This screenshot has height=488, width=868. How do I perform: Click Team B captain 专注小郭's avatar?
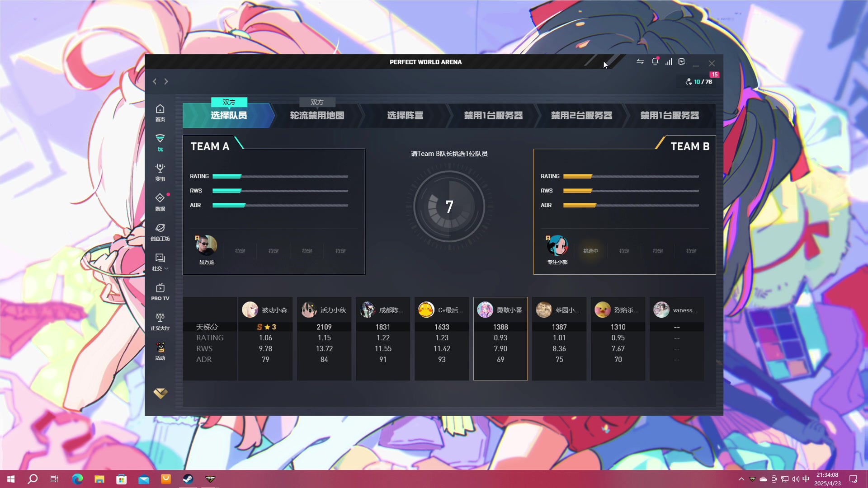pyautogui.click(x=557, y=246)
